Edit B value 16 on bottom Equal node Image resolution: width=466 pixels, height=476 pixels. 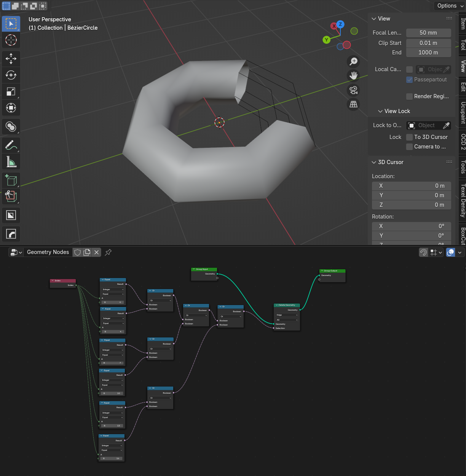coord(111,458)
